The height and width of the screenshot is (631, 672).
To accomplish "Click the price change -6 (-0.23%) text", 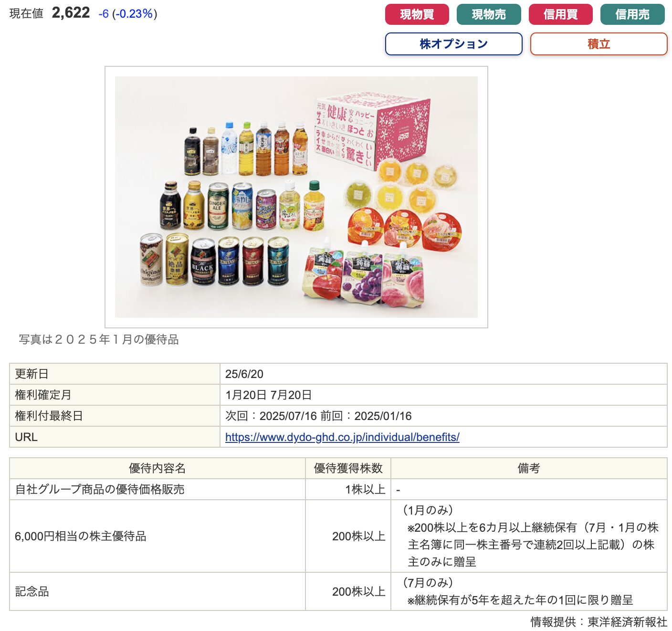I will click(128, 14).
